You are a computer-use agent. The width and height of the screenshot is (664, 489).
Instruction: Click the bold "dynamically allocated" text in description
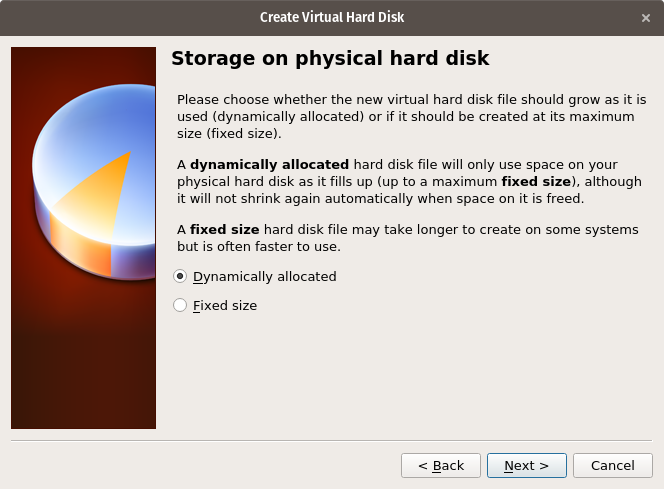(269, 164)
